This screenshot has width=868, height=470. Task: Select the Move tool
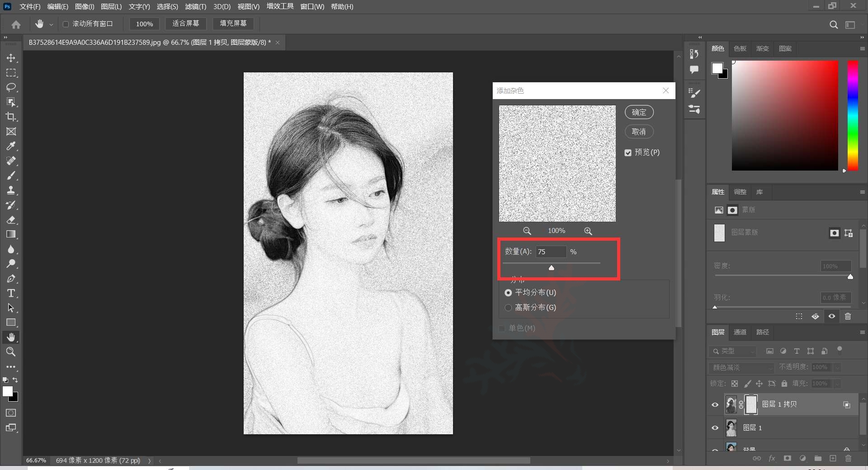point(11,58)
